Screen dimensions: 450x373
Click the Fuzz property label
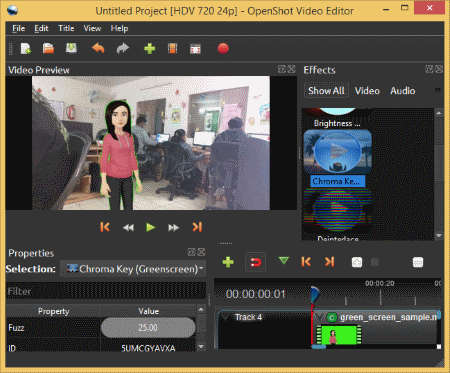(x=16, y=328)
